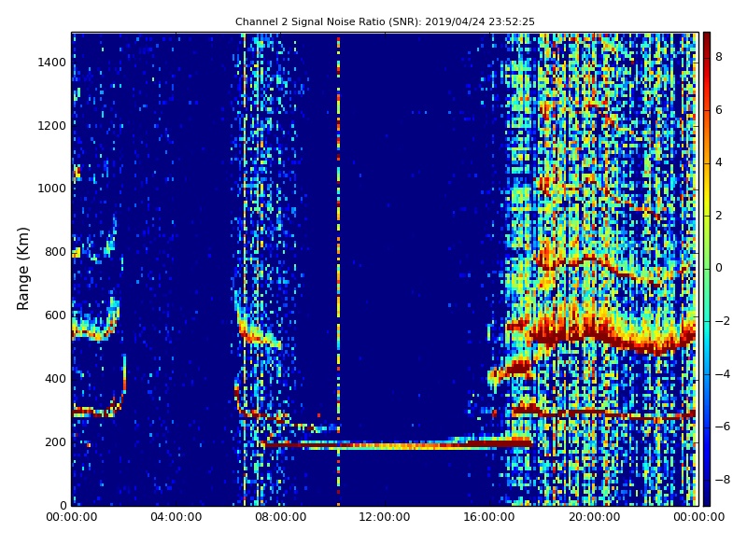747x560 pixels.
Task: Click the colorbar tick label 4
Action: coord(719,162)
